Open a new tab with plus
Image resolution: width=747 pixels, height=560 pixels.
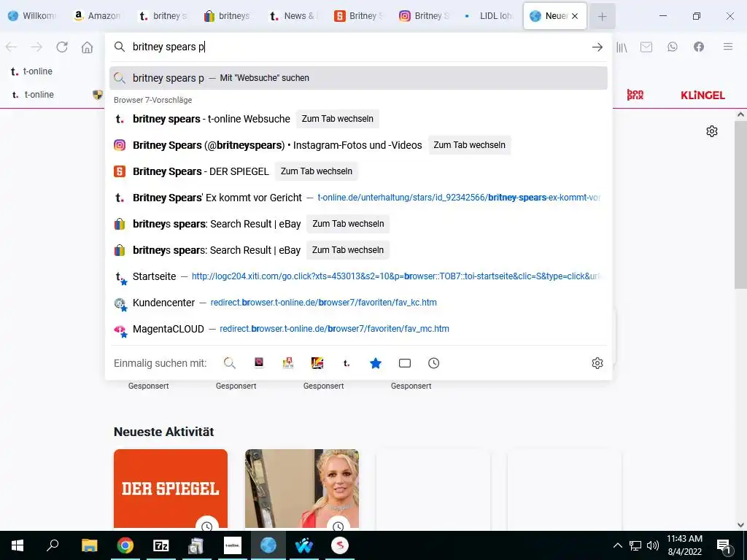602,16
